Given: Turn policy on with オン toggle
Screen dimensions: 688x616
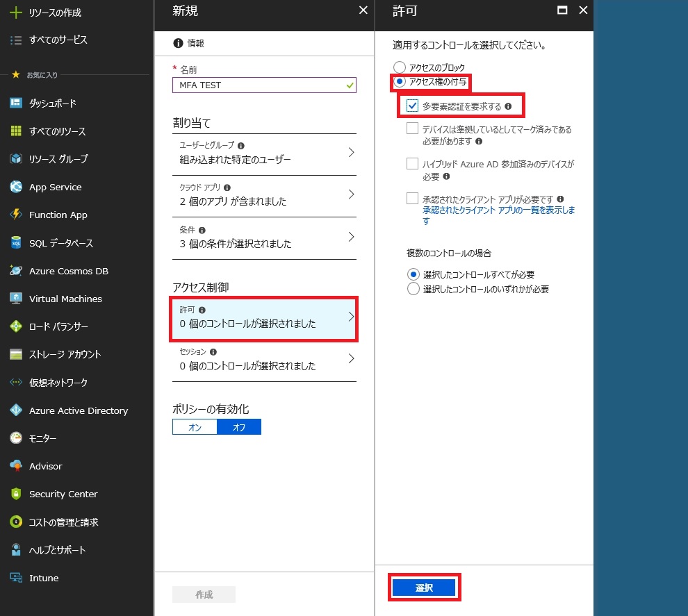Looking at the screenshot, I should pyautogui.click(x=195, y=427).
